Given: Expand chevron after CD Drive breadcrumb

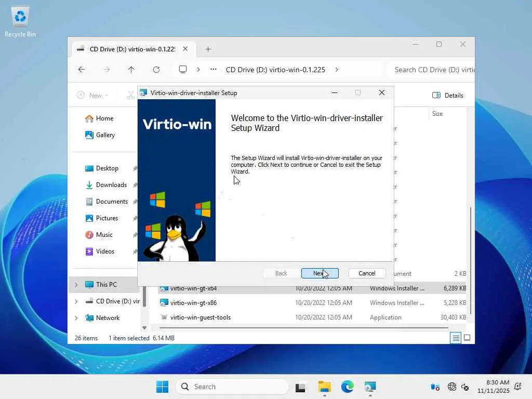Looking at the screenshot, I should tap(337, 70).
